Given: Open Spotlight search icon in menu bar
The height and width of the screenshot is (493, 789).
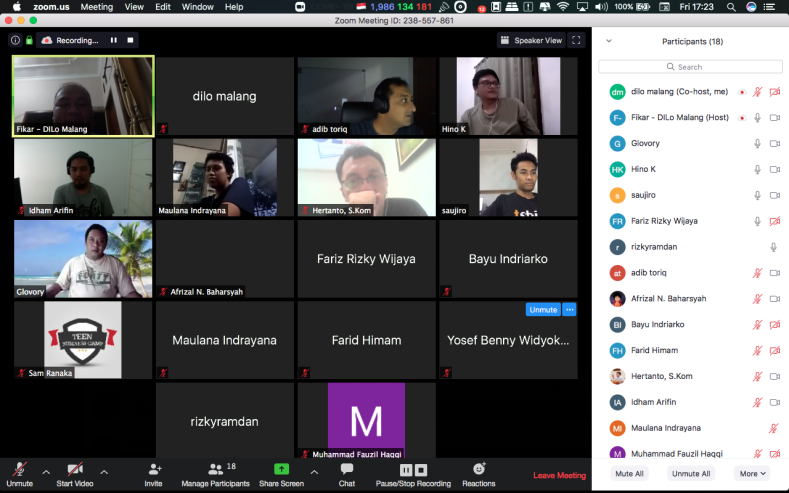Looking at the screenshot, I should coord(731,7).
